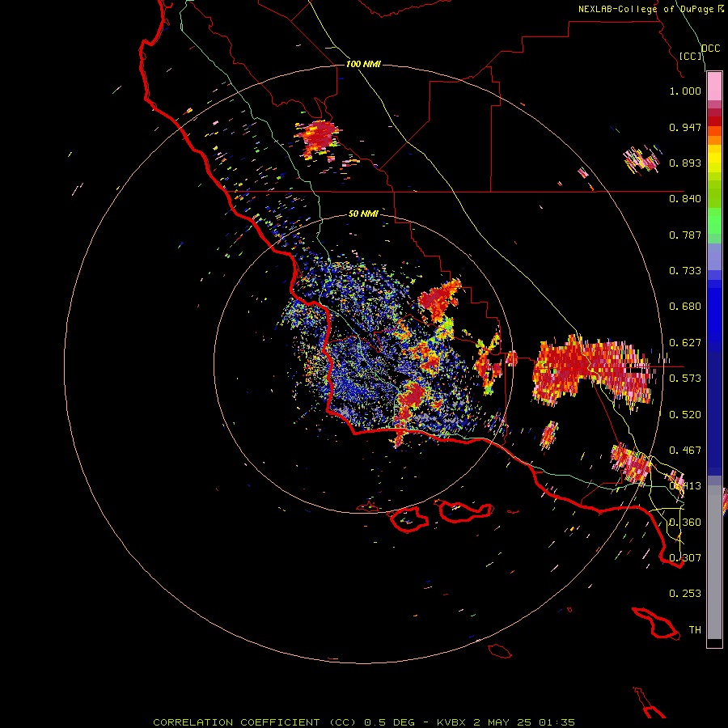Click the 0.787 color scale label

685,235
